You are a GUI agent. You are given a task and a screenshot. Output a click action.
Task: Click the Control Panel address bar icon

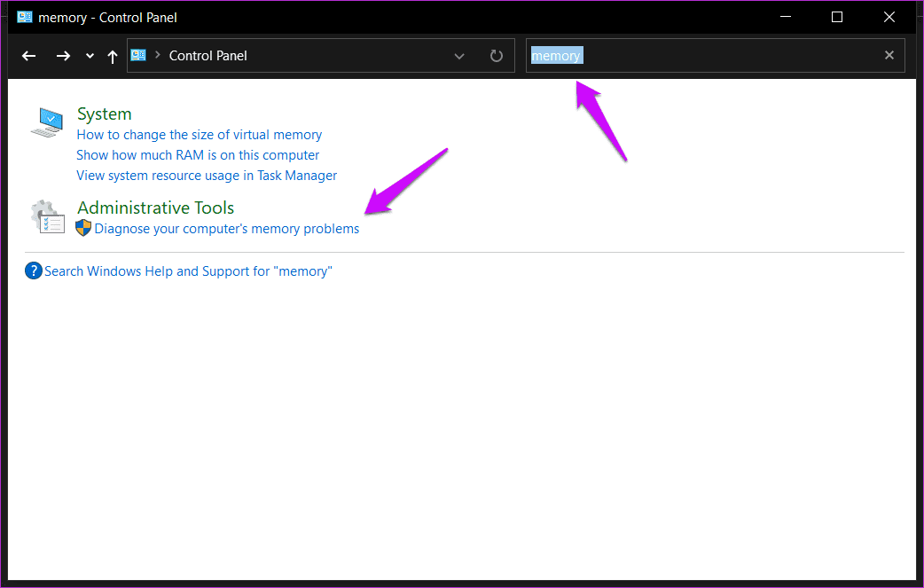point(138,55)
